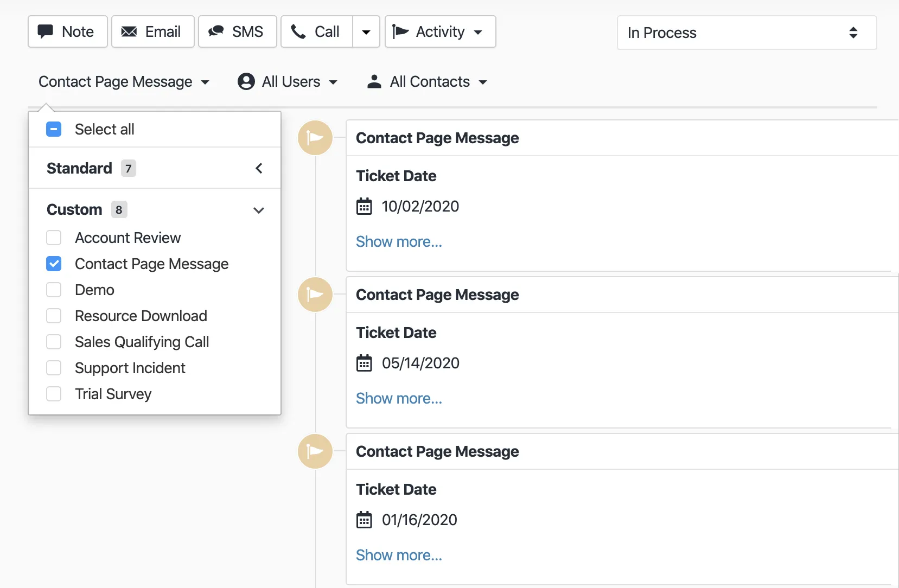Viewport: 899px width, 588px height.
Task: Check the Sales Qualifying Call checkbox
Action: [x=54, y=342]
